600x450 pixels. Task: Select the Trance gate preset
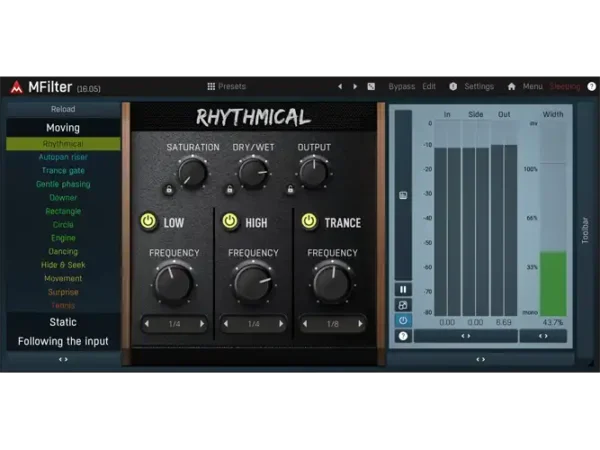pos(63,171)
